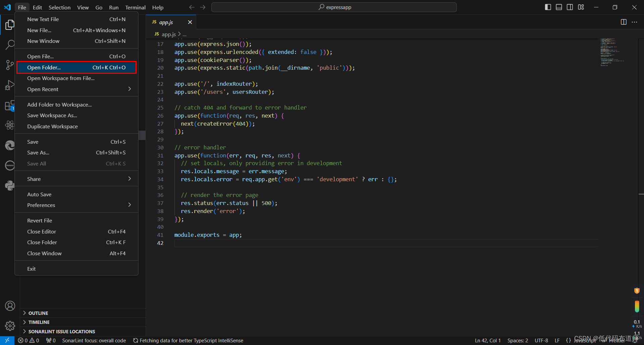Select Open File... menu entry
The image size is (644, 345).
(x=76, y=56)
